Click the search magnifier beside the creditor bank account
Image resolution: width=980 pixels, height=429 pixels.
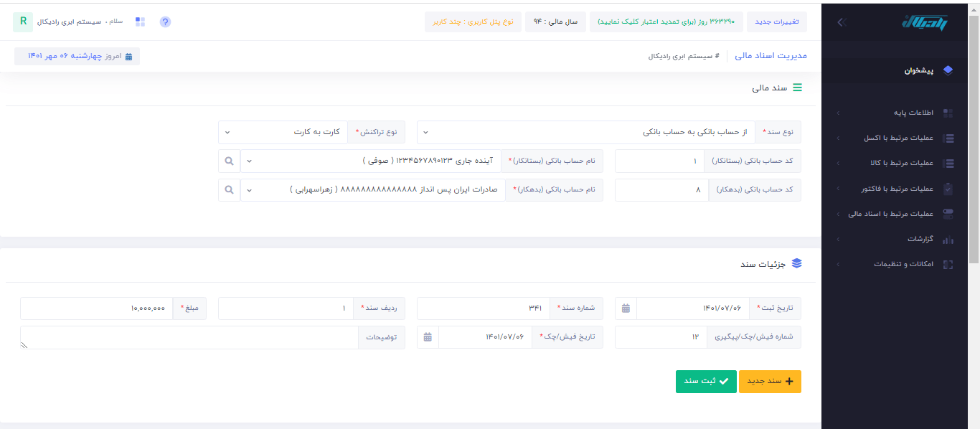(x=228, y=161)
